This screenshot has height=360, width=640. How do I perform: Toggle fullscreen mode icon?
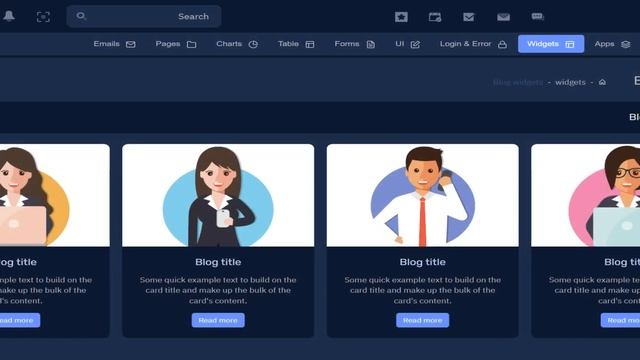point(43,17)
